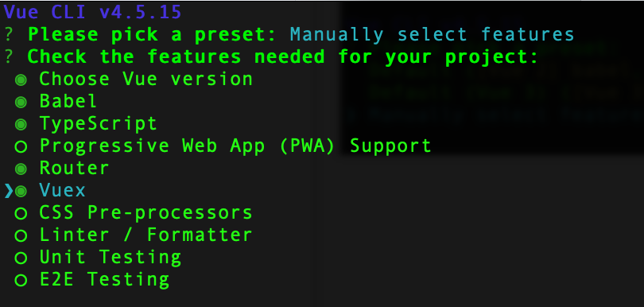
Task: Click the Vuex highlighted option text
Action: pyautogui.click(x=63, y=190)
